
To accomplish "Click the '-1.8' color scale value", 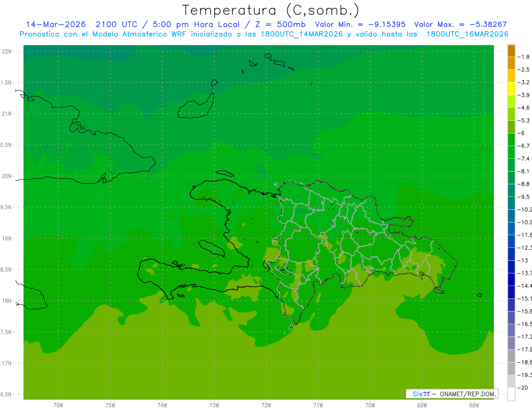I will click(524, 57).
